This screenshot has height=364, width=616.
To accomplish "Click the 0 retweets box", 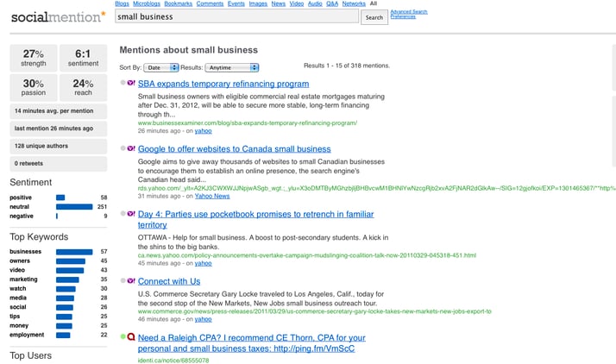I will (58, 163).
